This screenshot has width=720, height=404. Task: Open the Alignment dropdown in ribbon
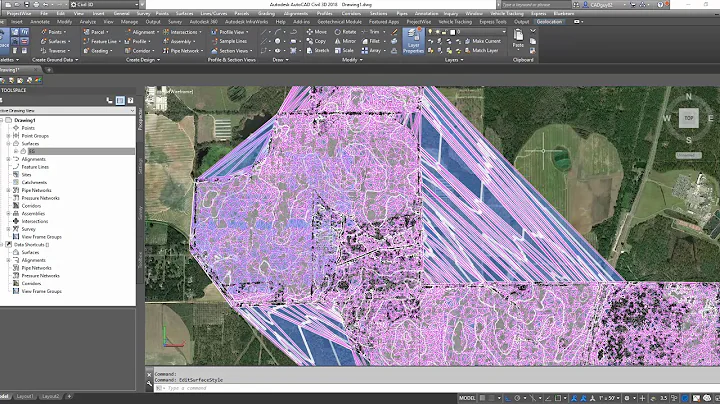(141, 32)
